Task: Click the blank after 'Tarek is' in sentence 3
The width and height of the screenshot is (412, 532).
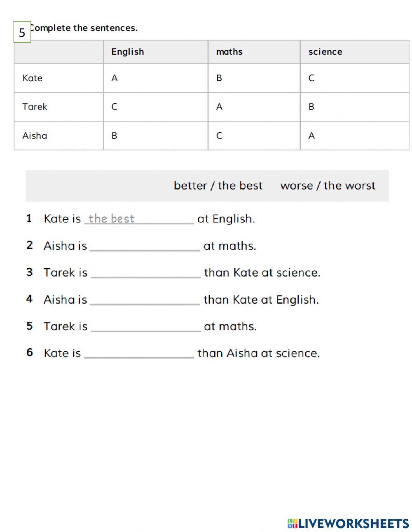Action: (145, 272)
